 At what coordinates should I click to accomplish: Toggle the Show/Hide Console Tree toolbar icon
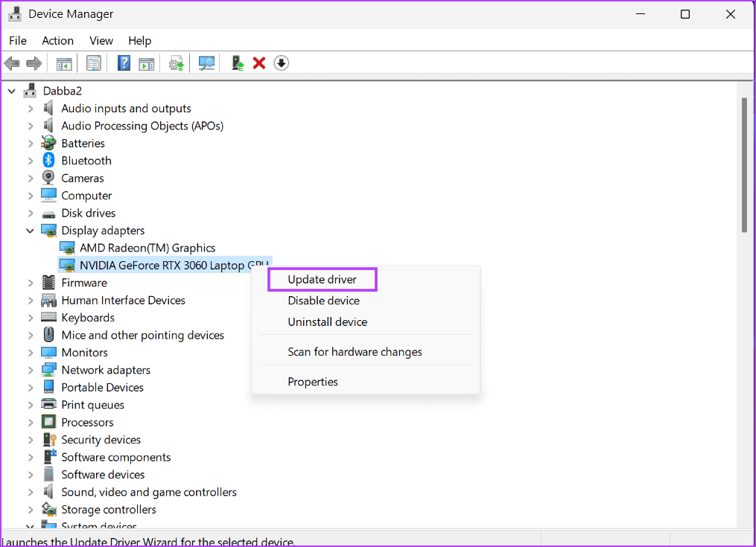click(63, 63)
